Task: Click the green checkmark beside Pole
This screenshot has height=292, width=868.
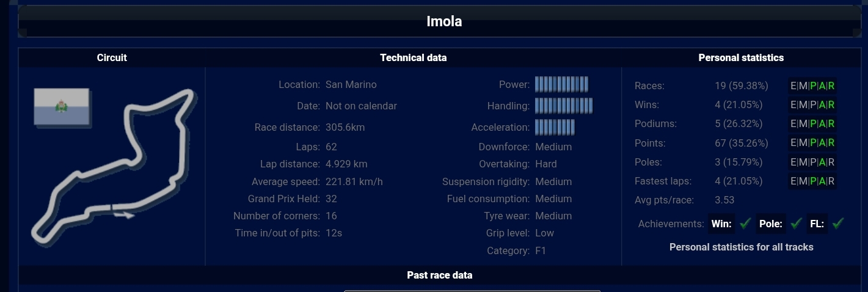Action: pyautogui.click(x=795, y=224)
